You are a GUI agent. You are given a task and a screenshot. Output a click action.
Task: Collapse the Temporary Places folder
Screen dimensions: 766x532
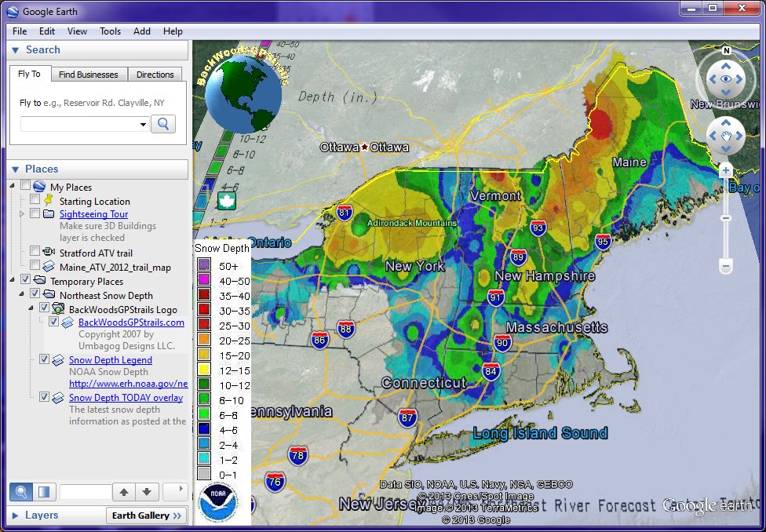point(12,280)
